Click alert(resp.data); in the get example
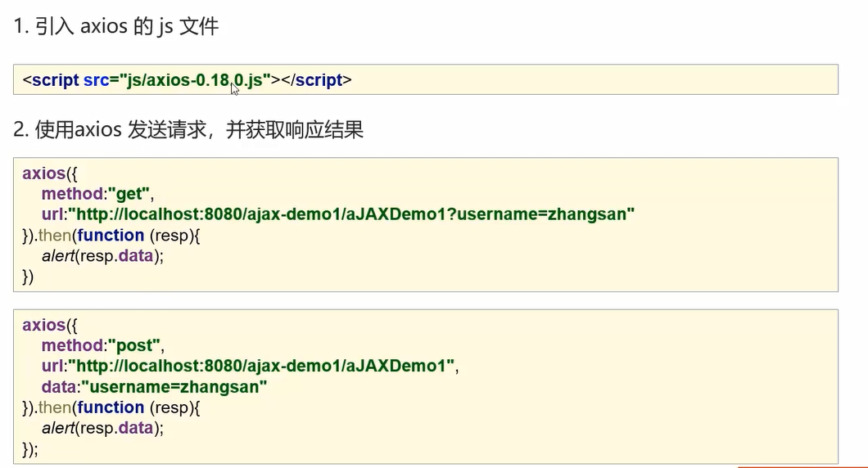Viewport: 868px width, 468px height. point(103,255)
